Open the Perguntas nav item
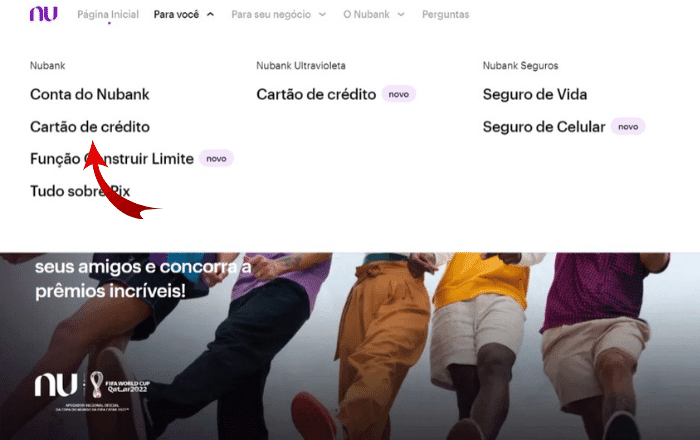 446,15
